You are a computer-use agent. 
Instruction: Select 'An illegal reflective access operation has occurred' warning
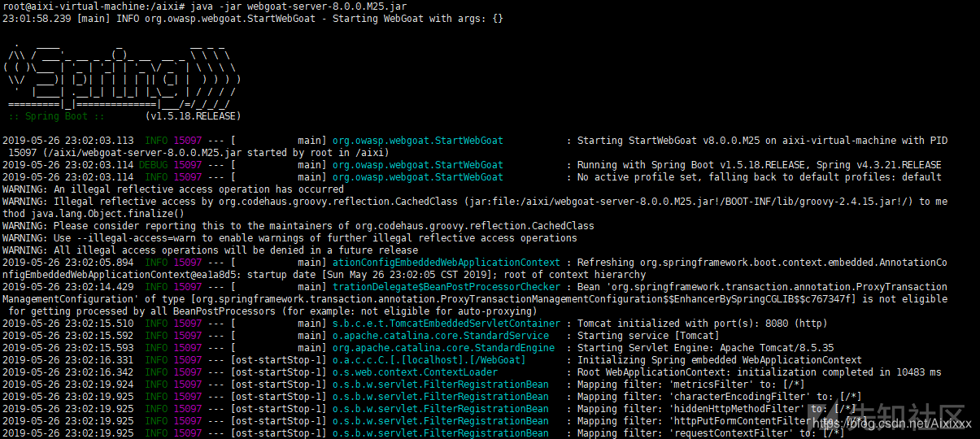click(198, 189)
